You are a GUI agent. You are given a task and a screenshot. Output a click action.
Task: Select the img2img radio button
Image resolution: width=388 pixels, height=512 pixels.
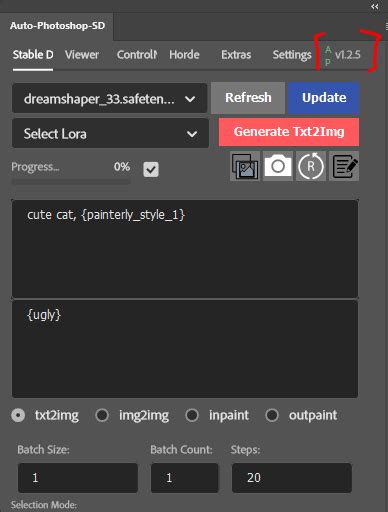point(102,415)
